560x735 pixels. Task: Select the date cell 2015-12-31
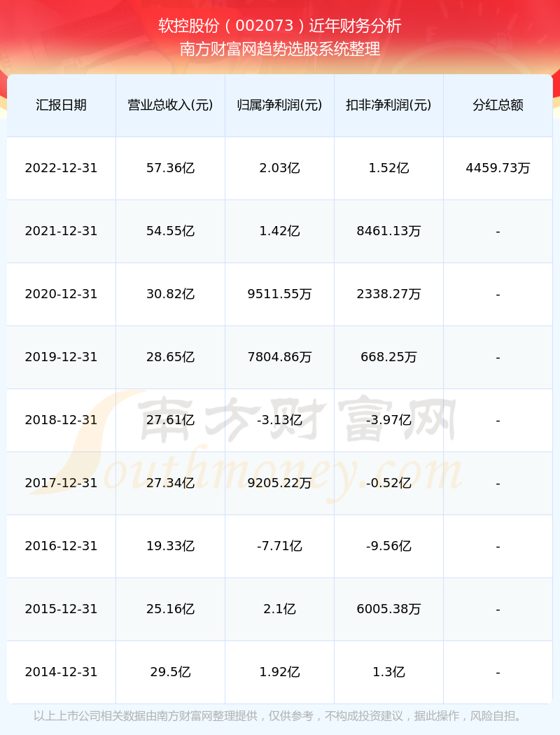click(x=62, y=609)
